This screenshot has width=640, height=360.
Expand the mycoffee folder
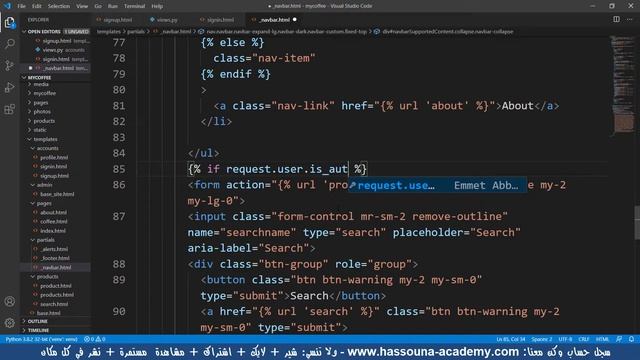click(x=44, y=93)
